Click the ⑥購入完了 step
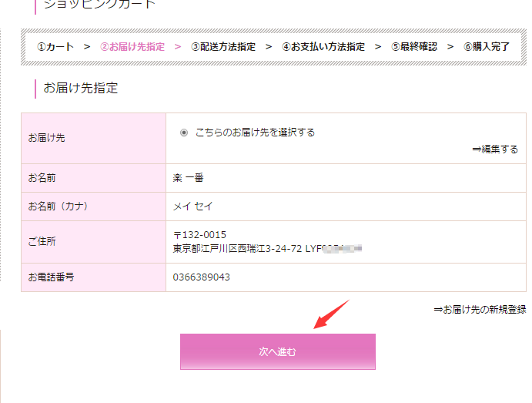The height and width of the screenshot is (403, 532). pos(487,47)
